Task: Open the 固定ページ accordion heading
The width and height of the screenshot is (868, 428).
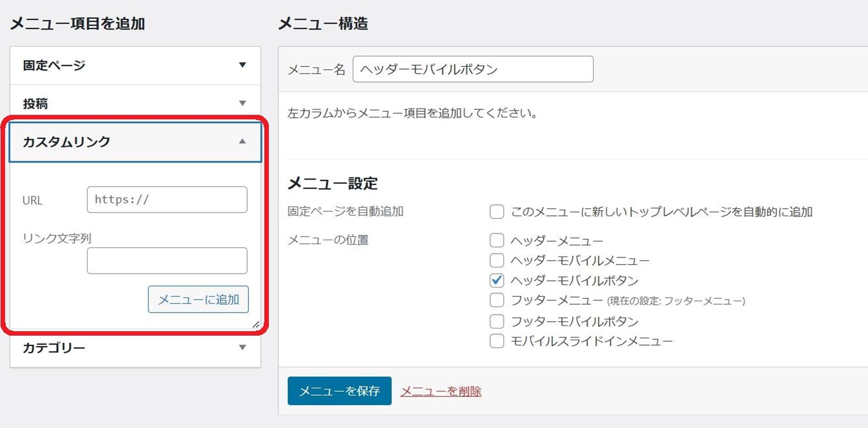Action: [54, 66]
